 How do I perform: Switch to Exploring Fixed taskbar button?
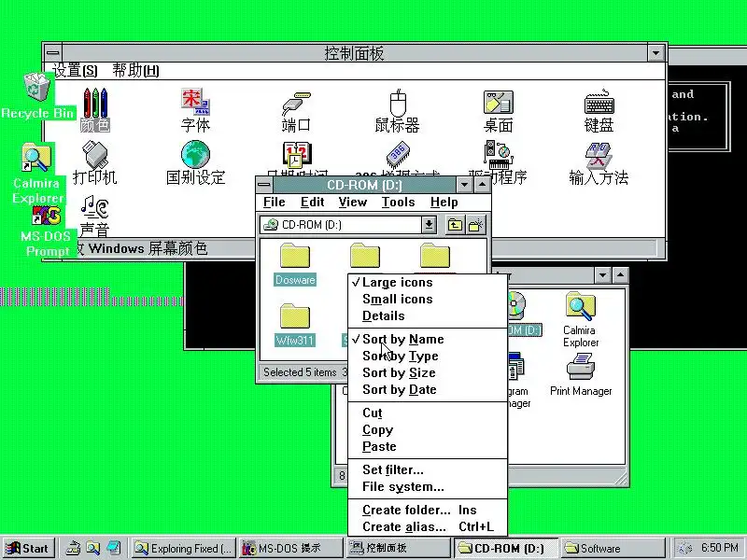coord(183,548)
